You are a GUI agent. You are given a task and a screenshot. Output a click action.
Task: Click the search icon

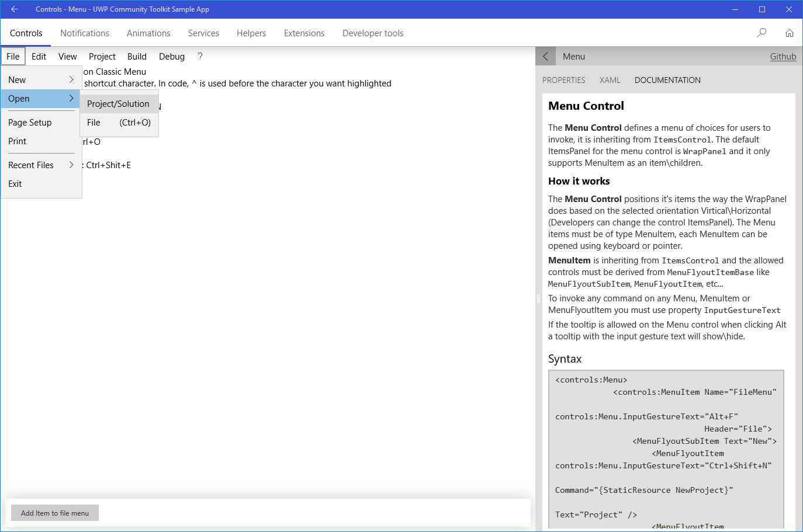(x=761, y=33)
